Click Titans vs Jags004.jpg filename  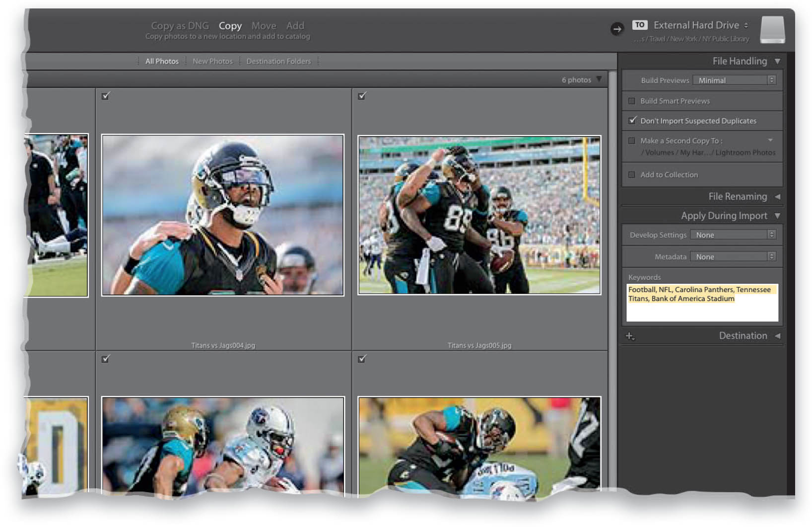[223, 345]
